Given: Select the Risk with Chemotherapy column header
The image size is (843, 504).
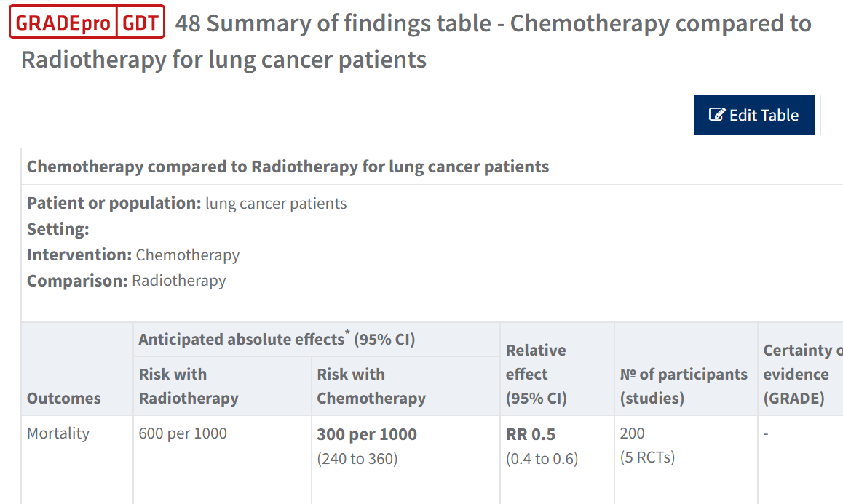Looking at the screenshot, I should pos(371,386).
